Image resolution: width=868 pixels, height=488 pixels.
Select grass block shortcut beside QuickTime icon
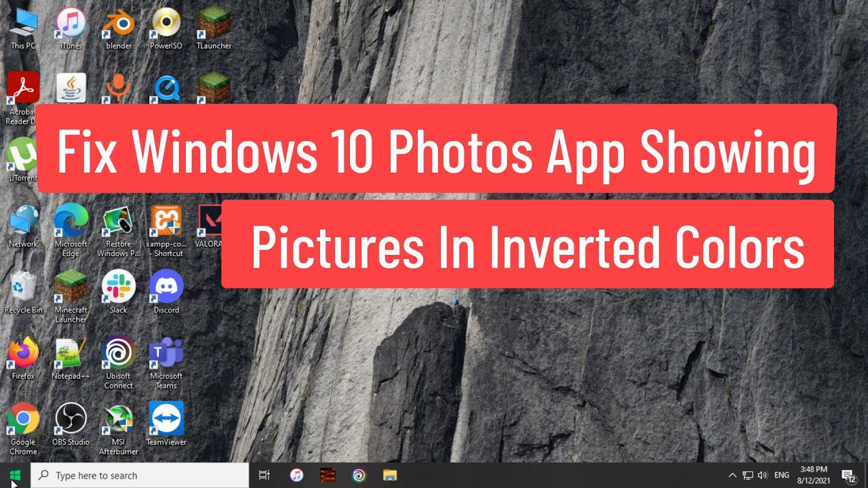click(214, 87)
